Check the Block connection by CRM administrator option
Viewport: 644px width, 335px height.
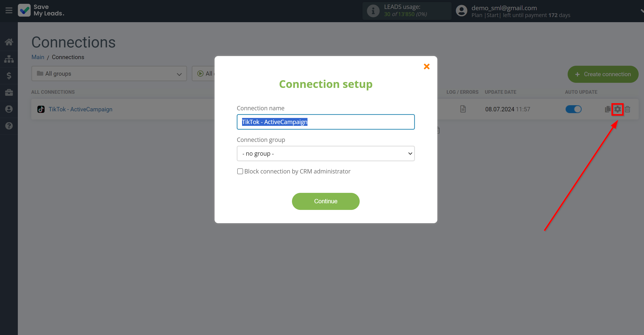240,171
